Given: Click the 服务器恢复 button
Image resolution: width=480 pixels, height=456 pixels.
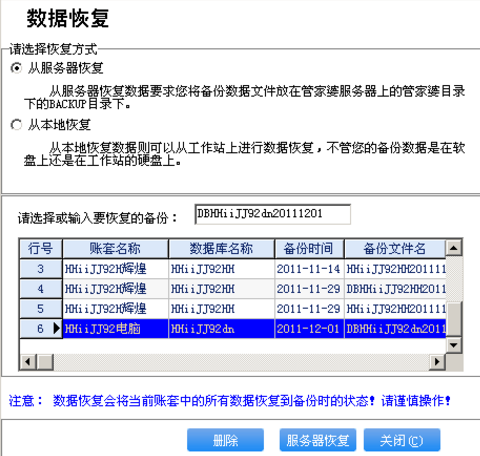Looking at the screenshot, I should pyautogui.click(x=318, y=440).
